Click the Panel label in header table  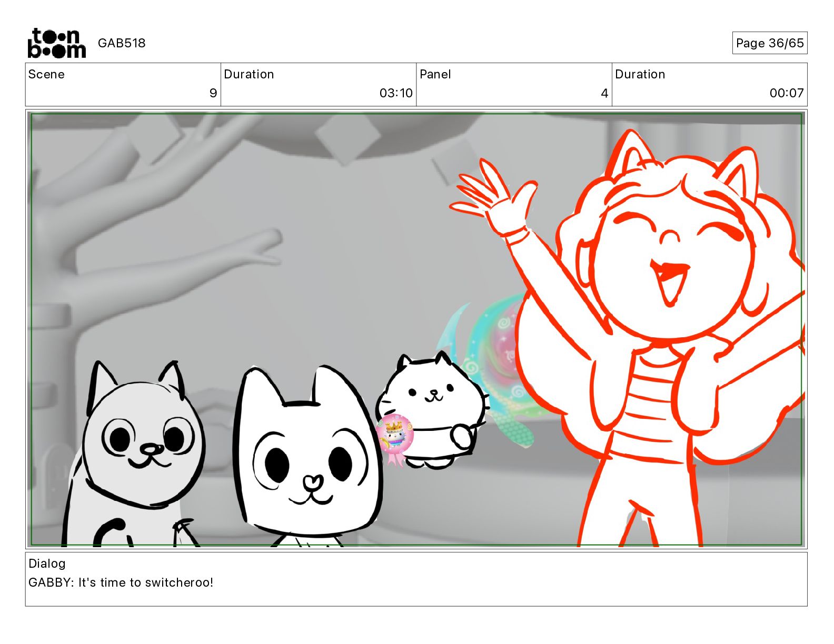tap(435, 74)
